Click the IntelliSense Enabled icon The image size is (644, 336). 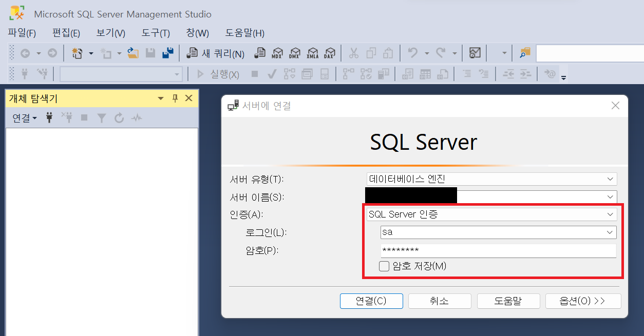click(x=325, y=74)
